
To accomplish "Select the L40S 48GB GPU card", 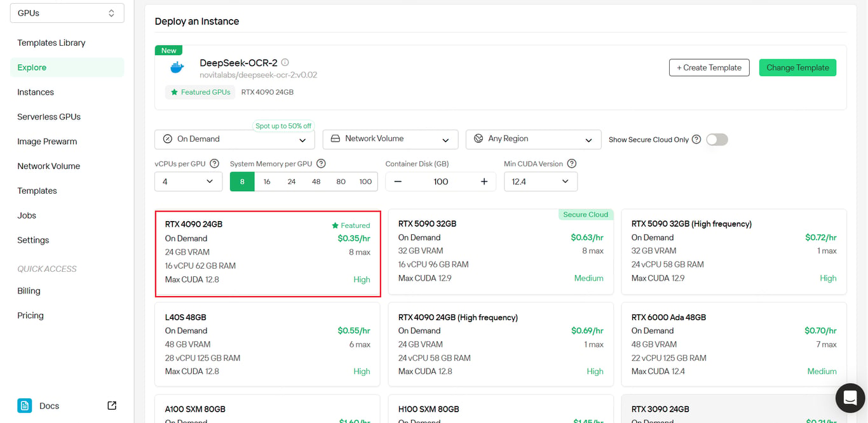I will tap(268, 344).
